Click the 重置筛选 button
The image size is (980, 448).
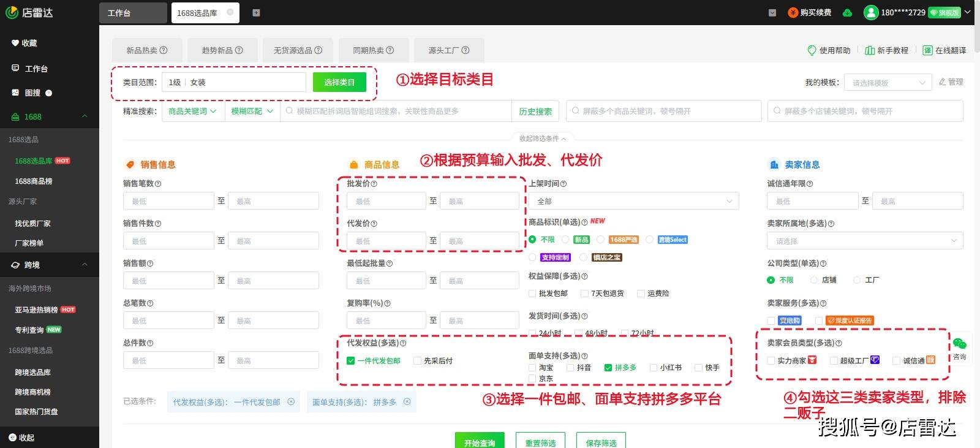point(540,441)
